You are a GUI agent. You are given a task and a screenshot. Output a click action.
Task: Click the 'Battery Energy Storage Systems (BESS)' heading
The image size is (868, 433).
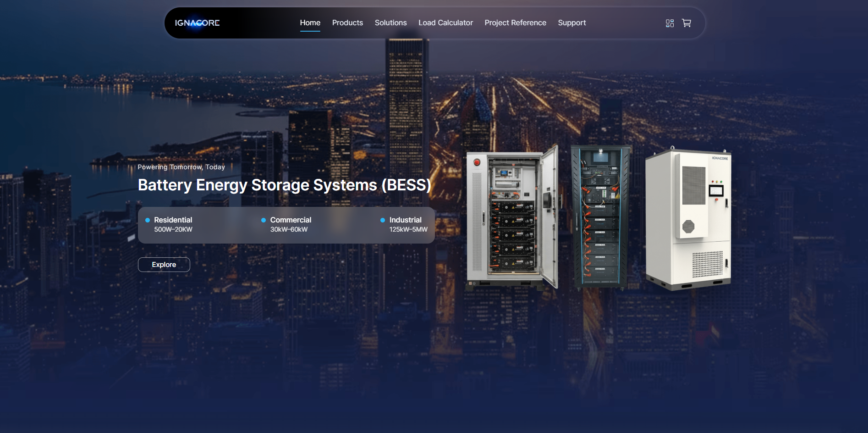click(x=285, y=185)
